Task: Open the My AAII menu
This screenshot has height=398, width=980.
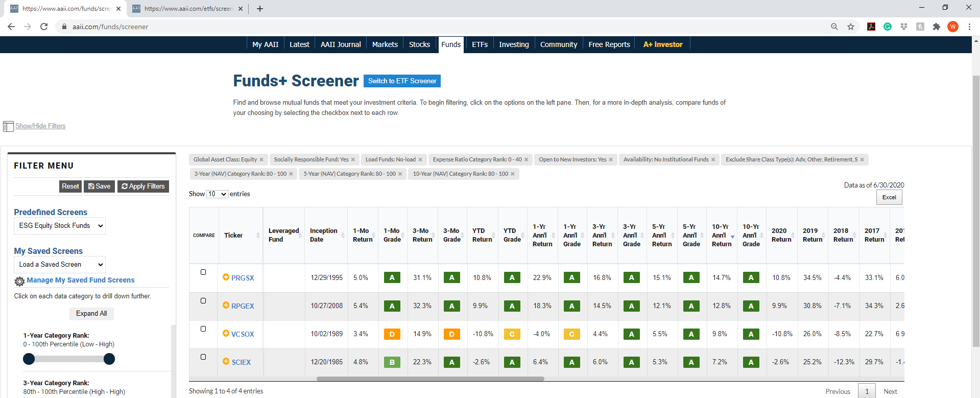Action: pyautogui.click(x=265, y=44)
